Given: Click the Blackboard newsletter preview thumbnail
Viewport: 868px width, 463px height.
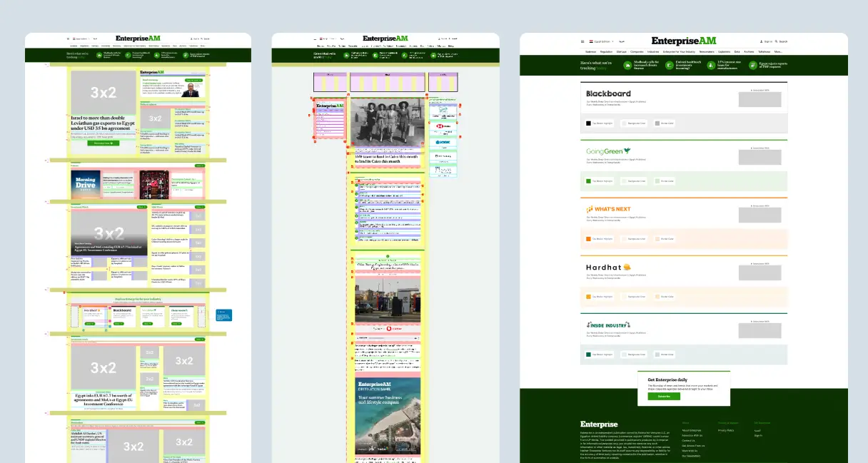Looking at the screenshot, I should pos(760,98).
